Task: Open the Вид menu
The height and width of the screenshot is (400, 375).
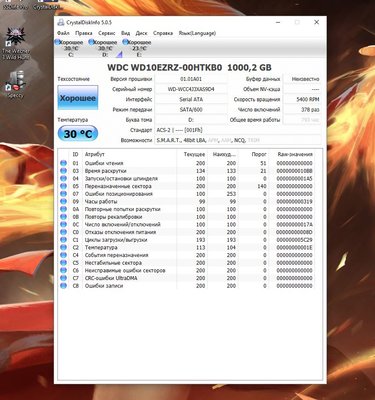Action: click(x=125, y=33)
